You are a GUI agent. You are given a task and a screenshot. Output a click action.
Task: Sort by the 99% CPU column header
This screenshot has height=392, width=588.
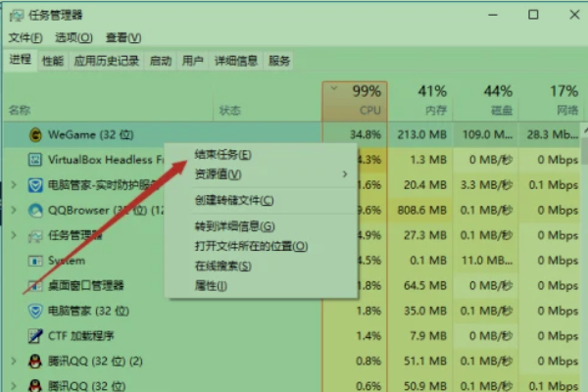tap(355, 101)
